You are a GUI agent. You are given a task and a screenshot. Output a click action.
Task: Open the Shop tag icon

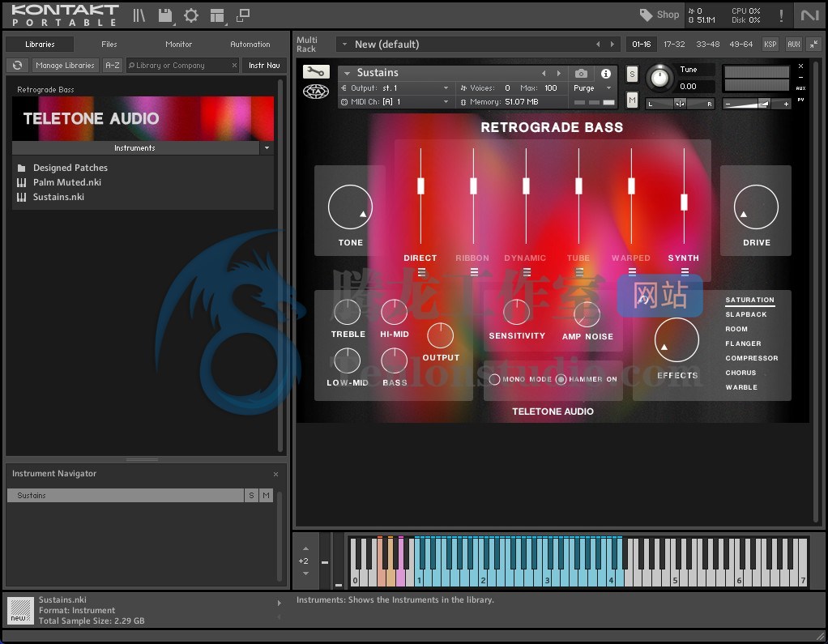647,15
